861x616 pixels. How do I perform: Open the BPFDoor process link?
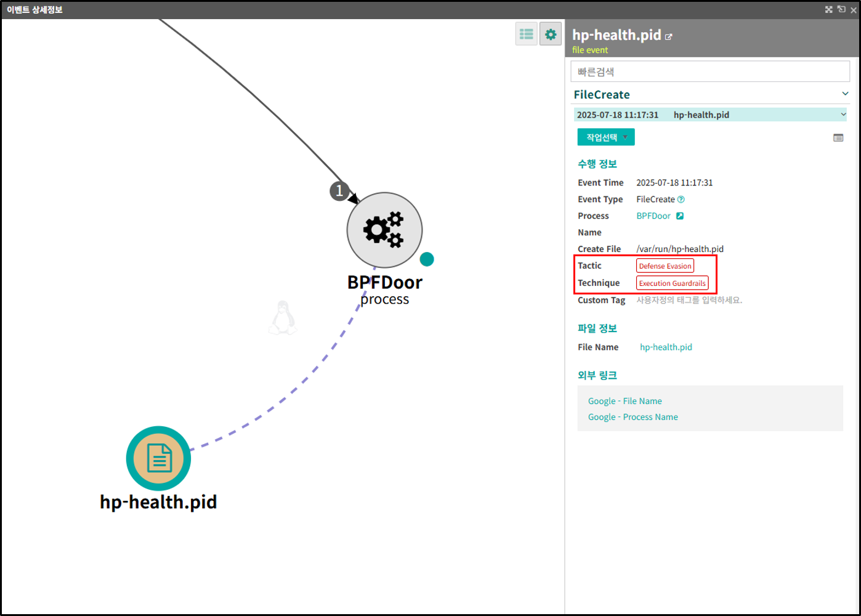[x=653, y=216]
